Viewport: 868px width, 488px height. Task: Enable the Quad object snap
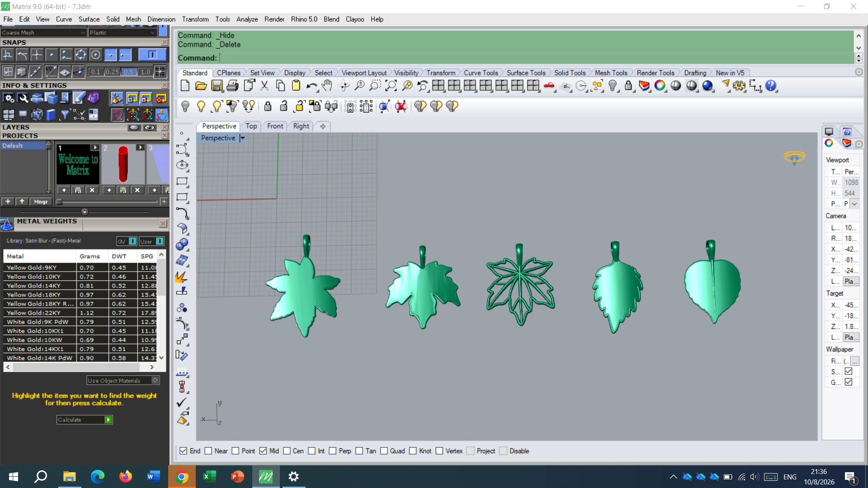point(384,451)
